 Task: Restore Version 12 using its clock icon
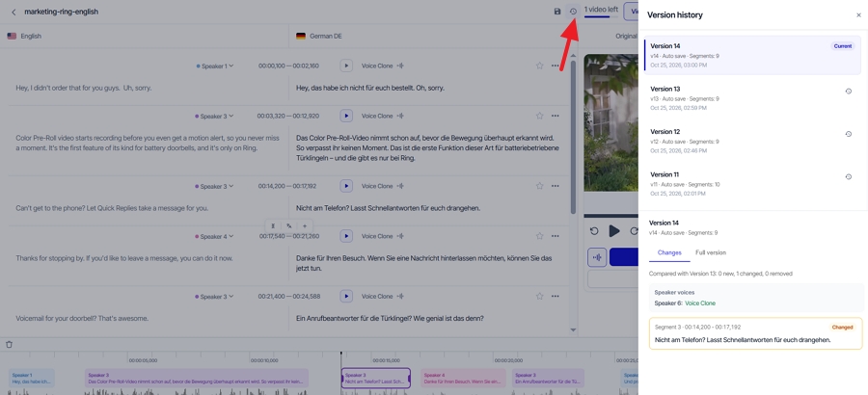click(x=848, y=134)
